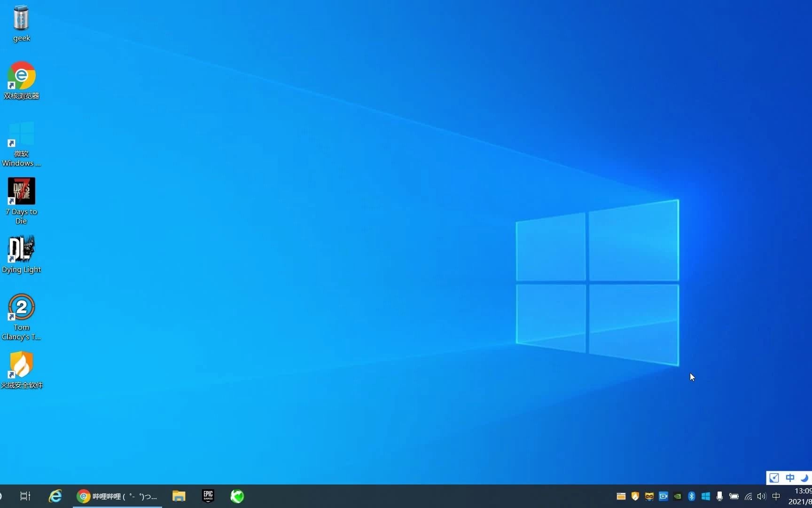
Task: Select the 7 Days to Die shortcut
Action: (x=21, y=201)
